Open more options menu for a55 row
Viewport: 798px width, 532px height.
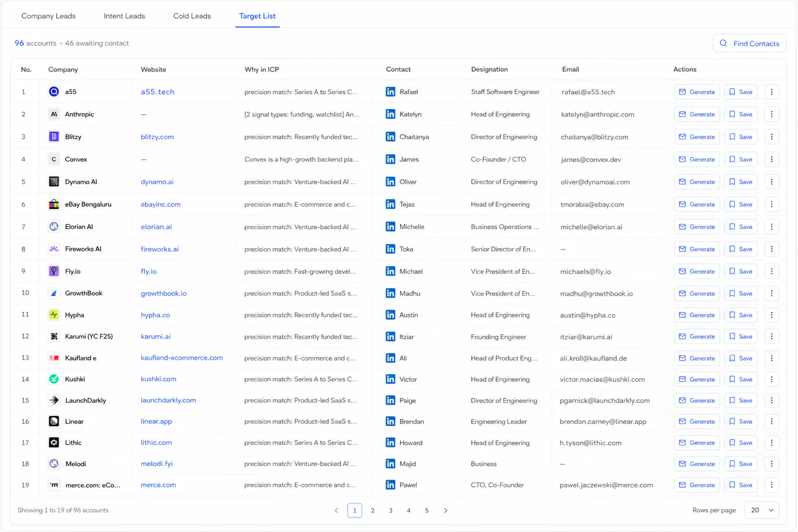(772, 92)
